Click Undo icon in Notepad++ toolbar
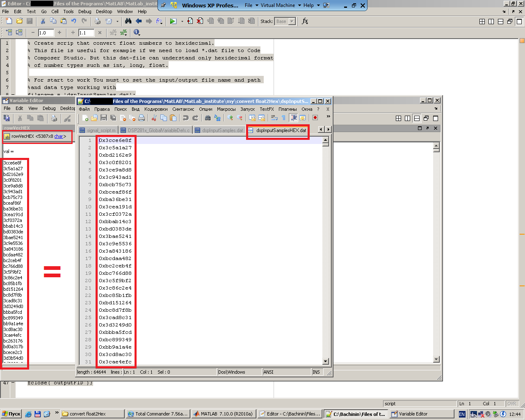The image size is (525, 420). click(x=185, y=118)
